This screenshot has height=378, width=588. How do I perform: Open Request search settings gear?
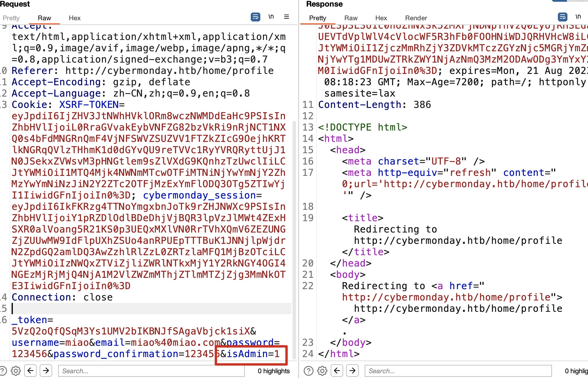[16, 371]
